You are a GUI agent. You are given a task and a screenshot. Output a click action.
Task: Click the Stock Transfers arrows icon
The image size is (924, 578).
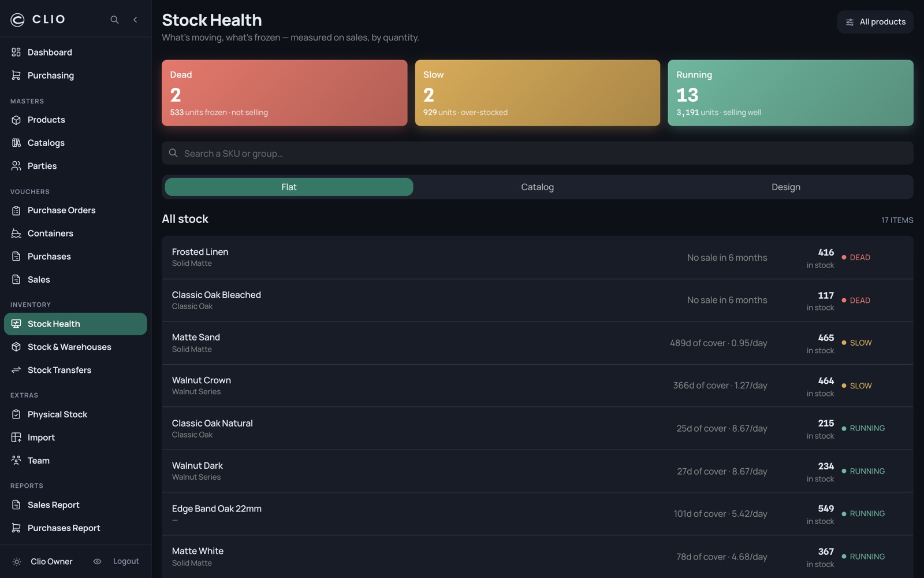(16, 370)
